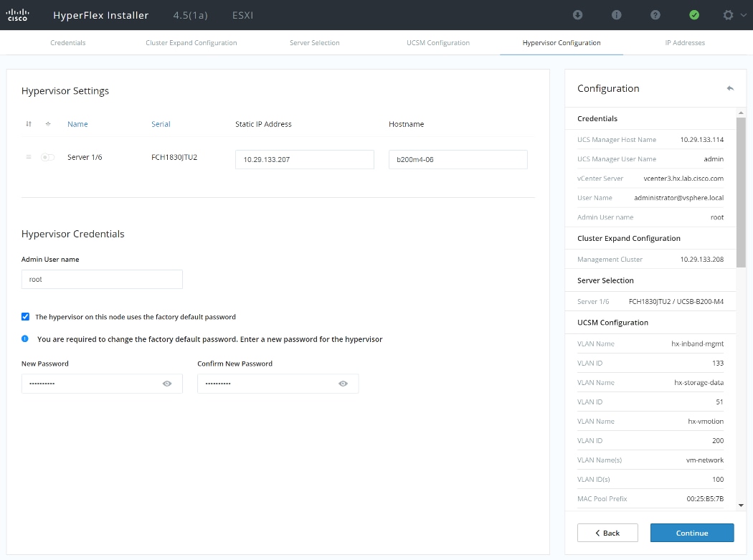Screen dimensions: 753x560
Task: Click the HyperFlex Installer title
Action: click(101, 15)
